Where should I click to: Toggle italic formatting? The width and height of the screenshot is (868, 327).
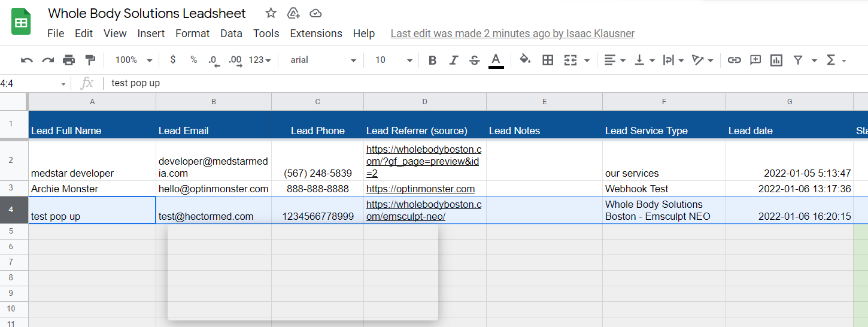click(x=453, y=60)
